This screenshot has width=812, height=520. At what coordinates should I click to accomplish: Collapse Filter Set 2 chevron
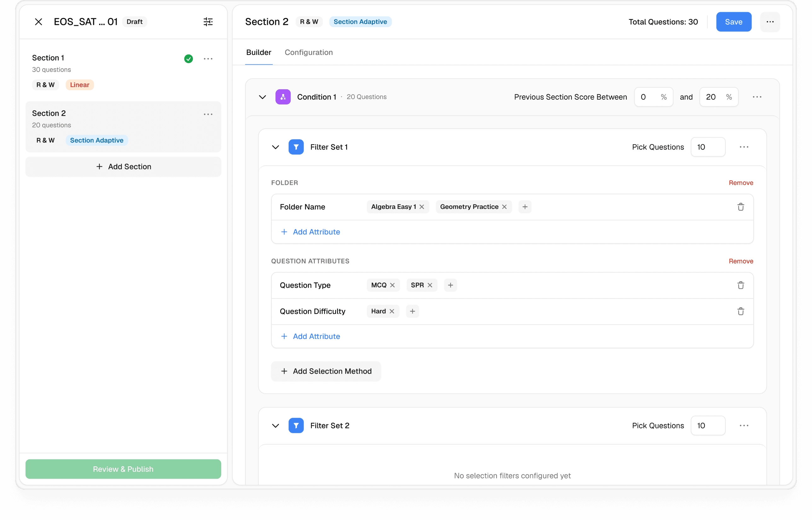click(x=275, y=425)
